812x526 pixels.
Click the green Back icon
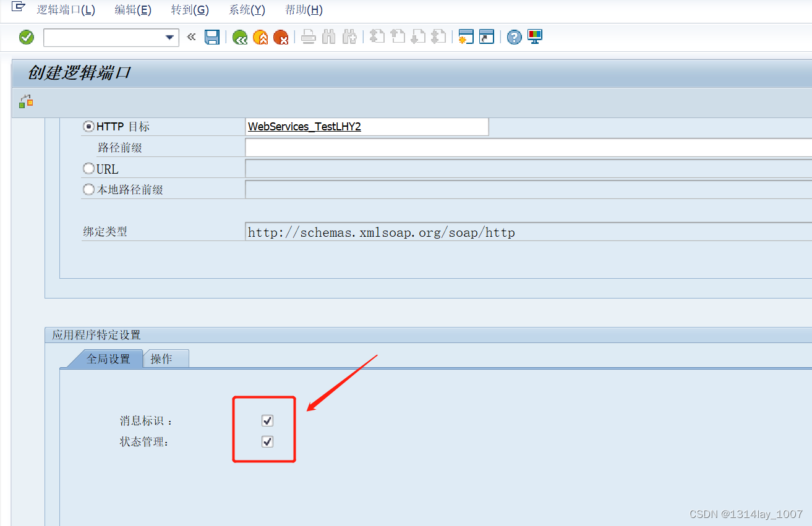click(240, 37)
